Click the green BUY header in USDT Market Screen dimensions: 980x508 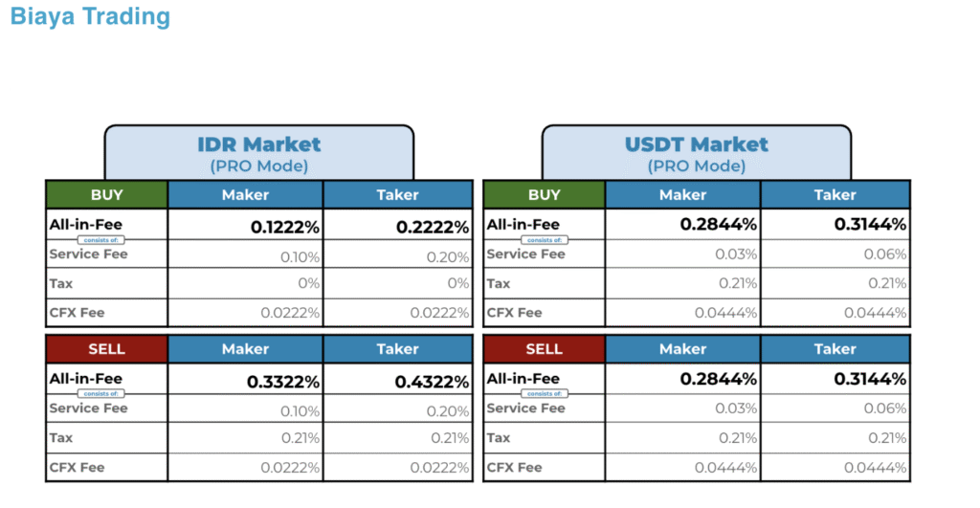pyautogui.click(x=544, y=195)
